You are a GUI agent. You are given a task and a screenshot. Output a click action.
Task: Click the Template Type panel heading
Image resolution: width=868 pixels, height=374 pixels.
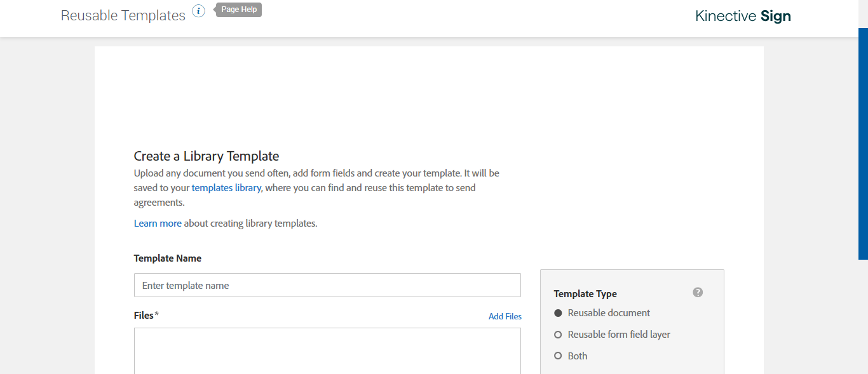point(585,294)
